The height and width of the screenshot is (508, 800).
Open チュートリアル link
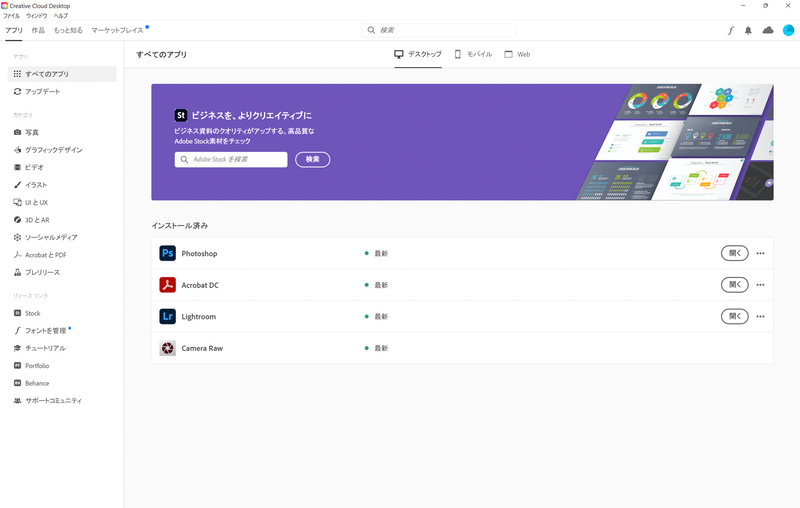39,348
